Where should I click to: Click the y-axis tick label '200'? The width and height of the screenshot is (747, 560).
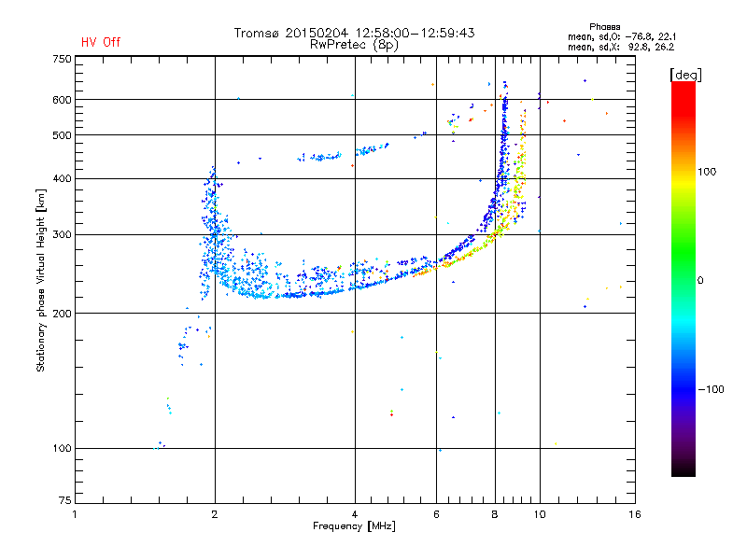pos(62,314)
